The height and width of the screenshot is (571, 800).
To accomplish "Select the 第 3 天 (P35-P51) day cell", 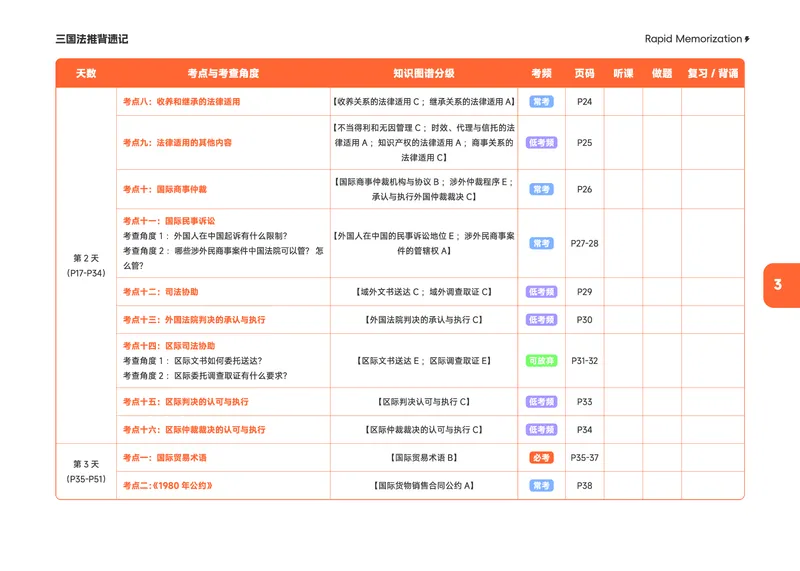I will pos(86,471).
